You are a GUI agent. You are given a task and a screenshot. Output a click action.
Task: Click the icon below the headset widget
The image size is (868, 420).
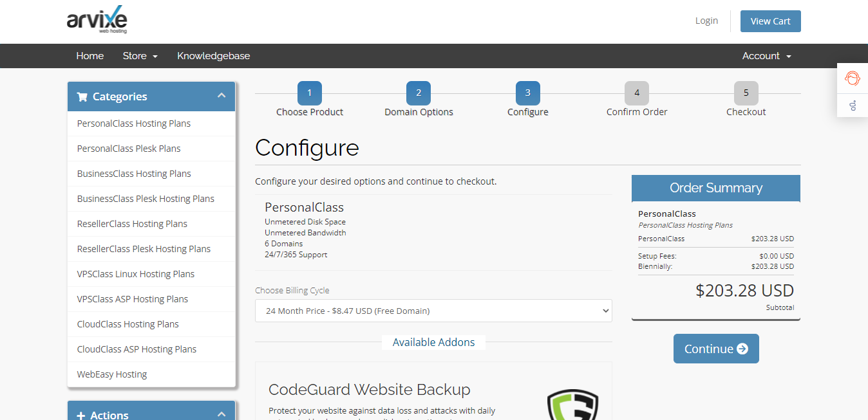click(x=853, y=105)
